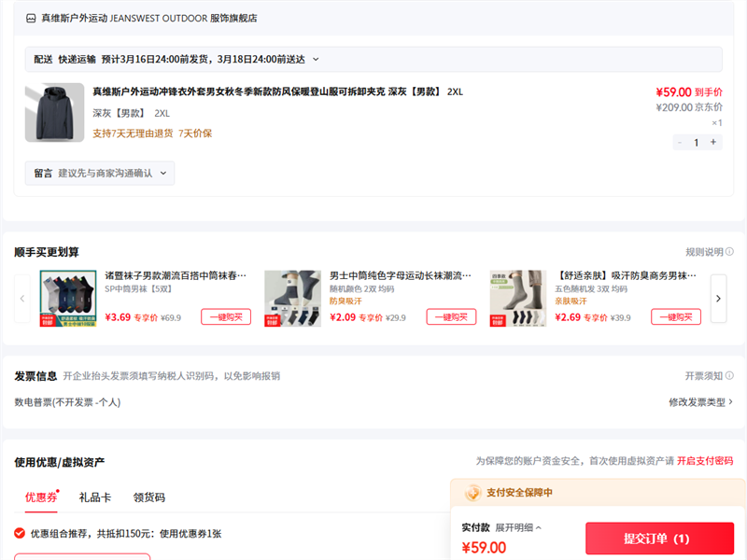Screen dimensions: 747x560
Task: Click the payment security shield icon
Action: pyautogui.click(x=473, y=493)
